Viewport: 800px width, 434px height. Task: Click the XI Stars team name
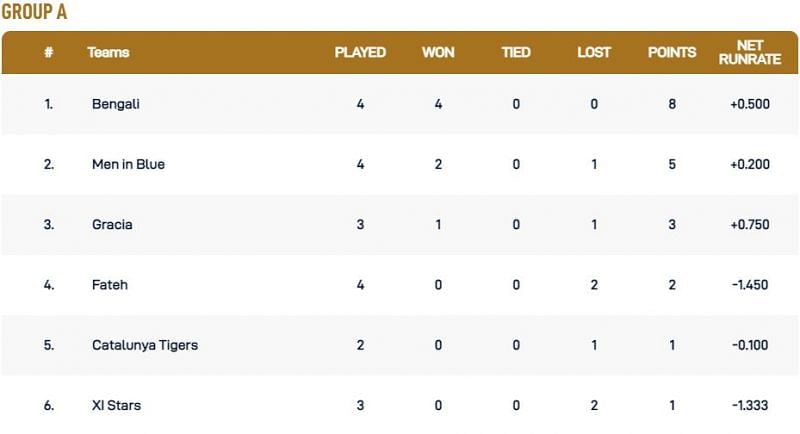point(115,405)
